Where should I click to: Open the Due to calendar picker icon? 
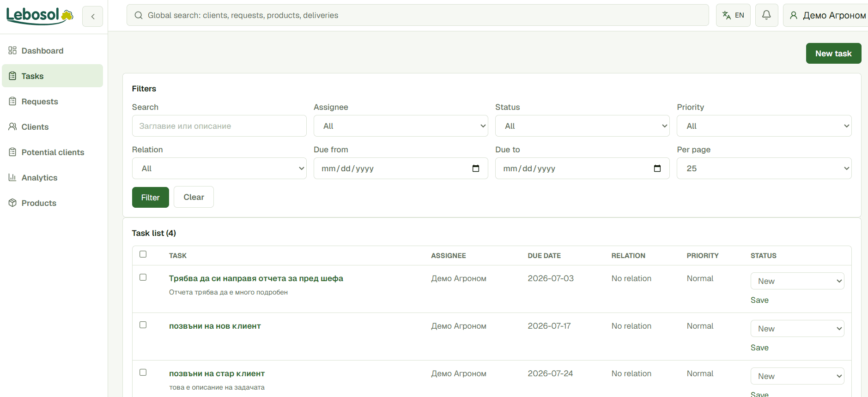[657, 168]
